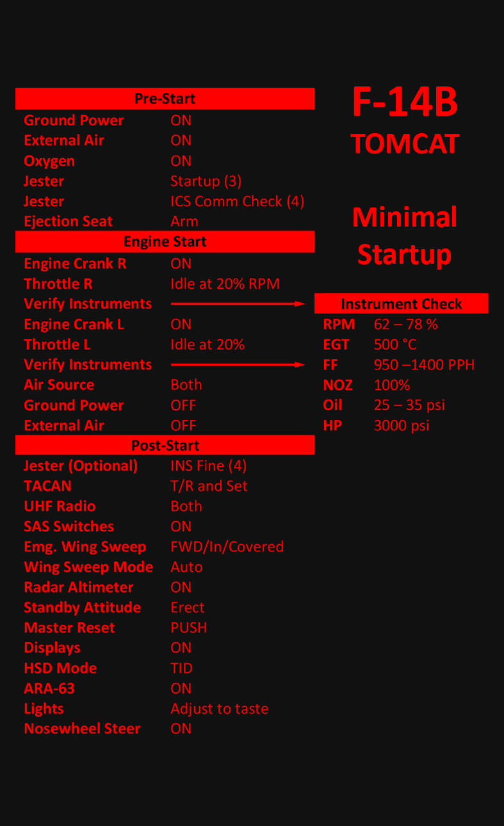Click the "Adjust to taste" Lights value
Viewport: 504px width, 826px height.
[219, 709]
